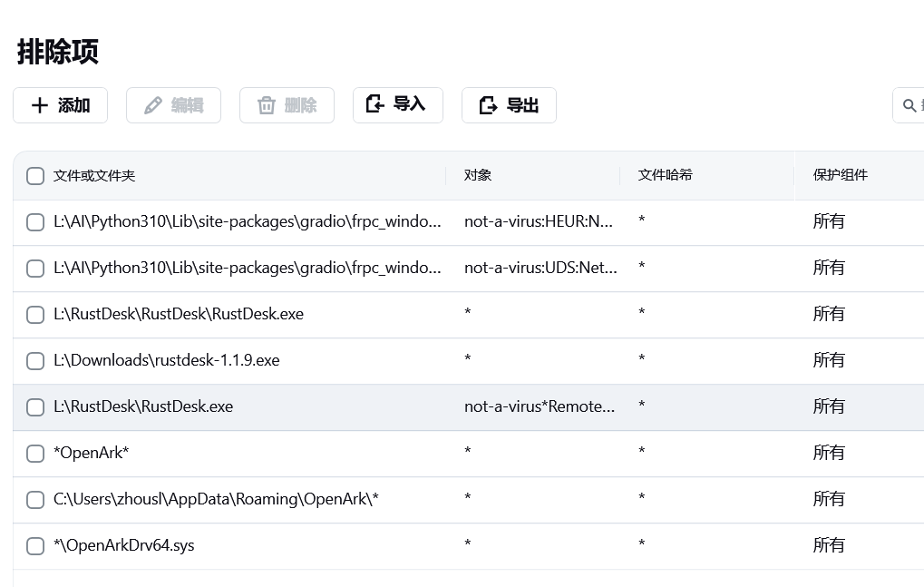Click the C:\Users\zhousl OpenArk path entry
This screenshot has width=924, height=587.
pyautogui.click(x=216, y=500)
